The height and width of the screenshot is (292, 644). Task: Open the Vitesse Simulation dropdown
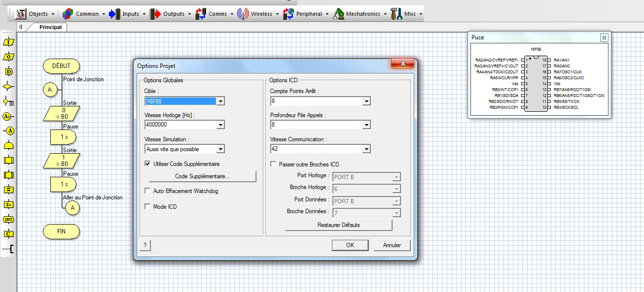point(220,149)
